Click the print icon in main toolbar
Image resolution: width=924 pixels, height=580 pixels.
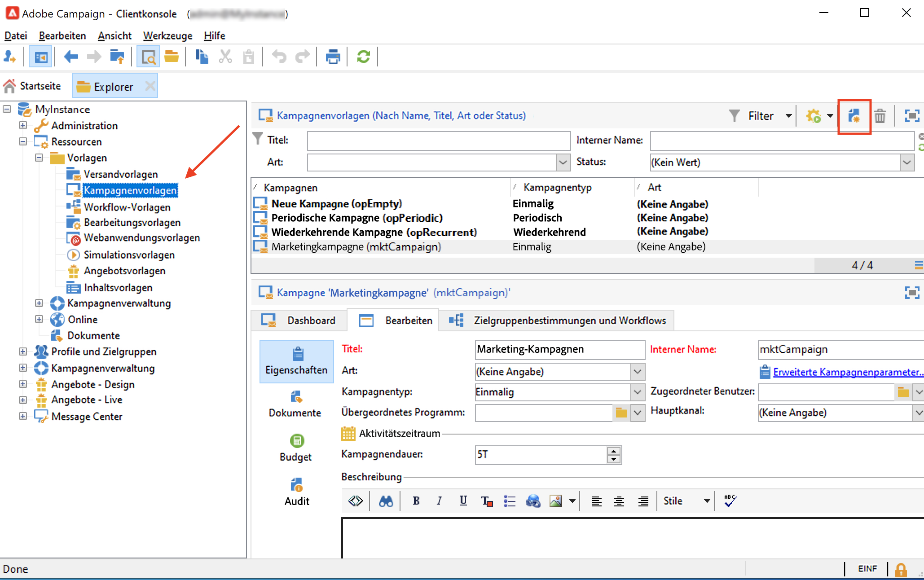[333, 57]
